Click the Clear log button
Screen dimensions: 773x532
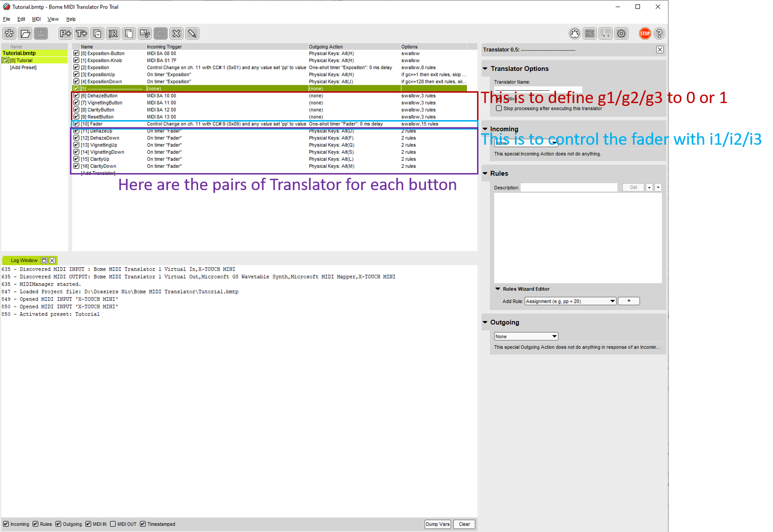click(464, 524)
